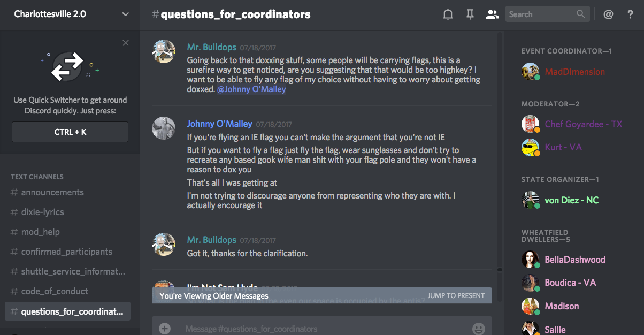Open help via question mark icon
Viewport: 644px width, 335px height.
[x=630, y=14]
